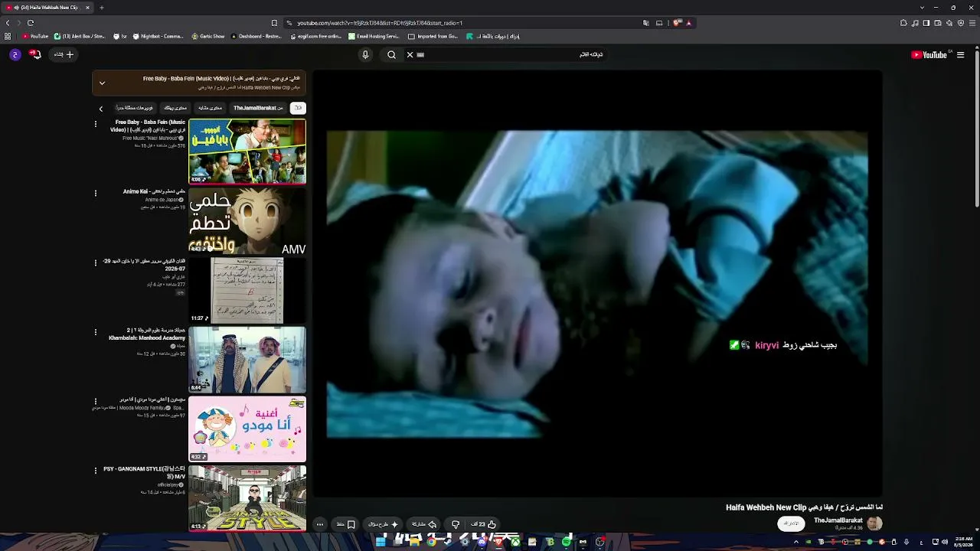The image size is (980, 551).
Task: Open the media control music note icon
Action: coord(915,23)
